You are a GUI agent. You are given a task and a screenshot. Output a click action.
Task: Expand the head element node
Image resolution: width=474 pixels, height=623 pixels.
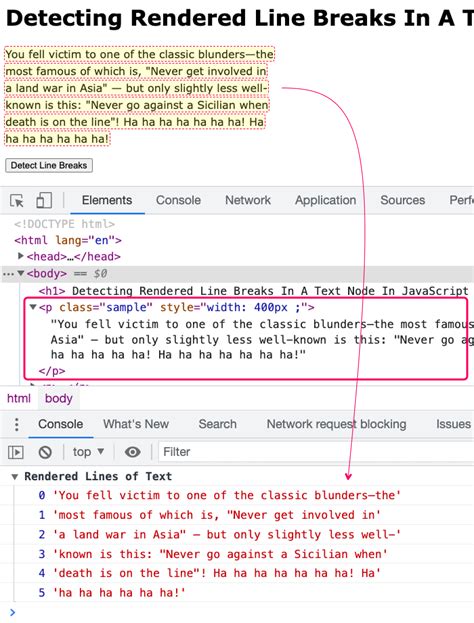[21, 256]
